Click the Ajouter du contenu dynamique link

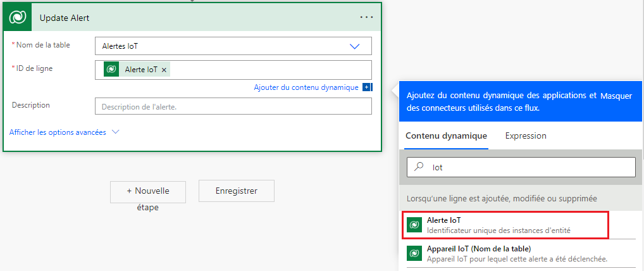click(306, 87)
